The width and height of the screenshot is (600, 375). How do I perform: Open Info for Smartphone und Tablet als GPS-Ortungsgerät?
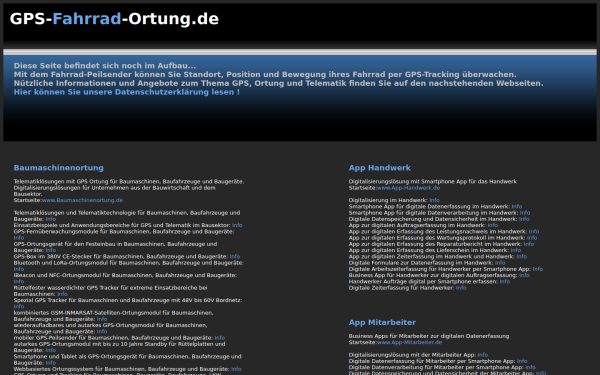51,363
